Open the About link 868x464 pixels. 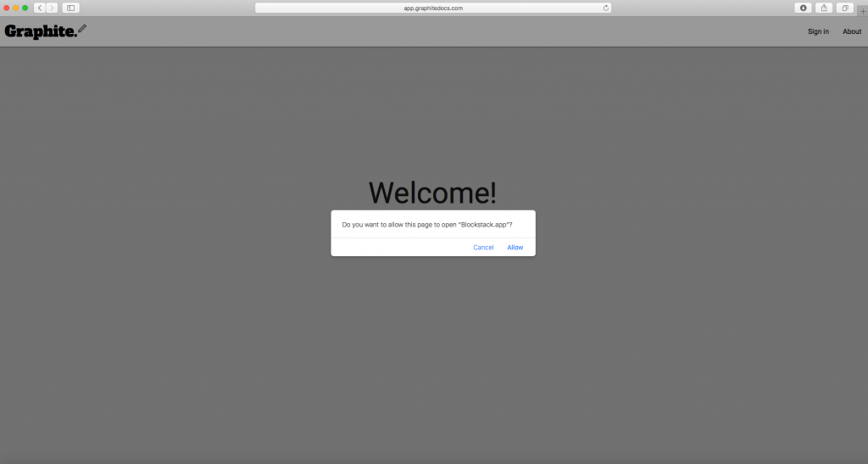pos(852,31)
